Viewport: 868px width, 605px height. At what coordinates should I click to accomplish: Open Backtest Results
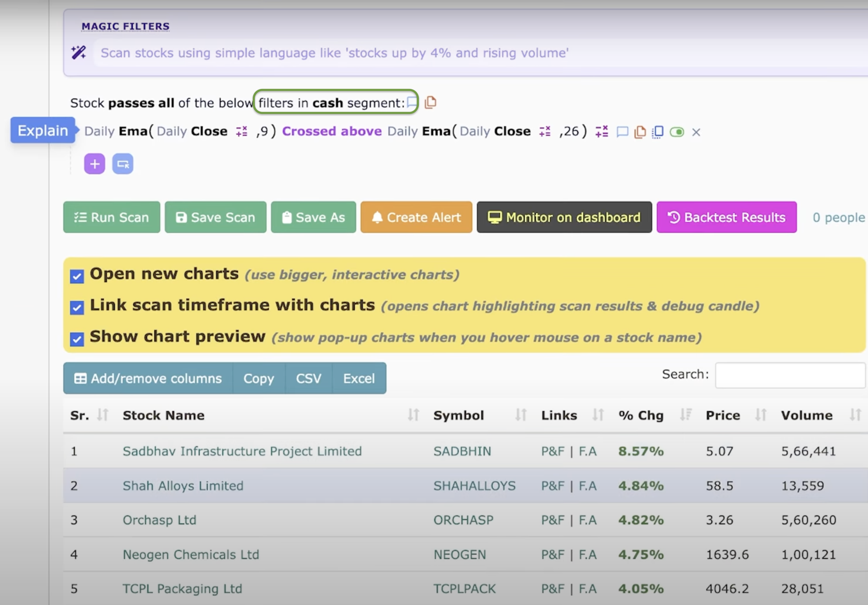(727, 217)
